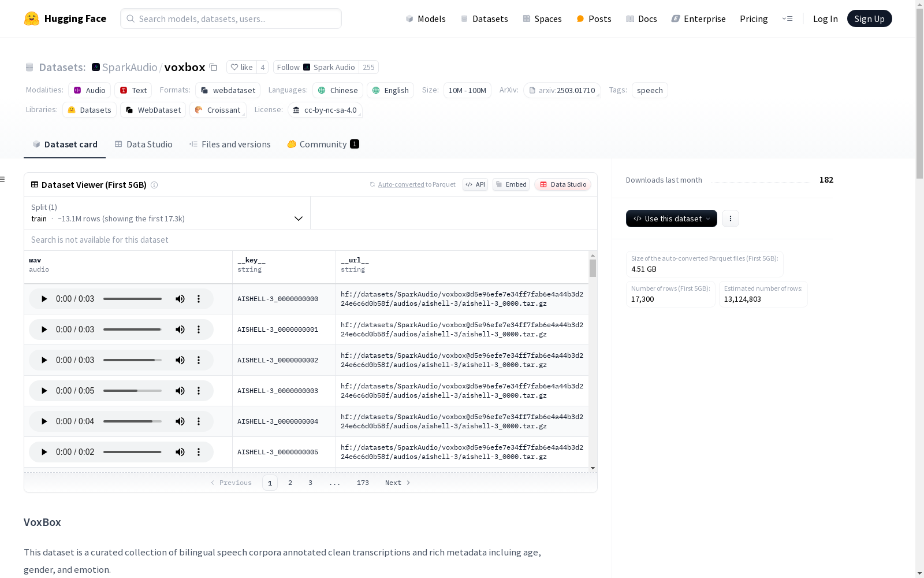Open audio options for AISHELL-3_0000000001
The image size is (924, 578).
point(199,329)
